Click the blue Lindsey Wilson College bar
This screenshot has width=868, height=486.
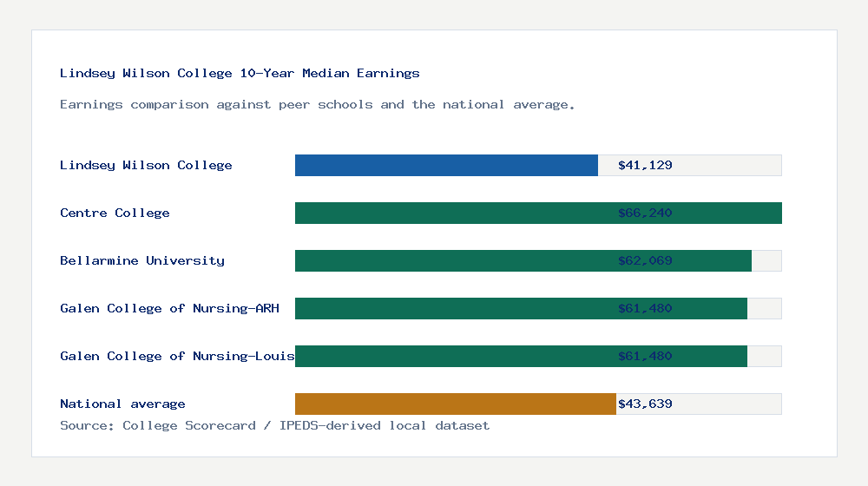[446, 166]
